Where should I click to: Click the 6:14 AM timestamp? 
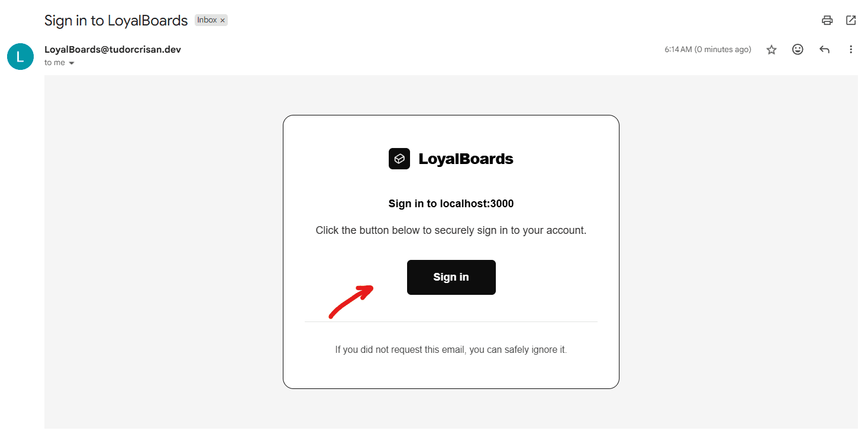(x=708, y=50)
